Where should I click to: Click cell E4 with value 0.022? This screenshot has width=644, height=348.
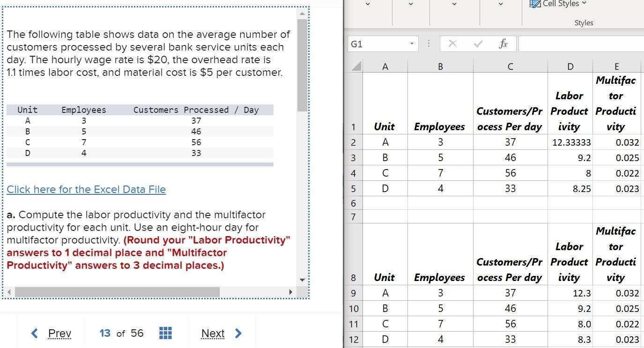tap(617, 173)
